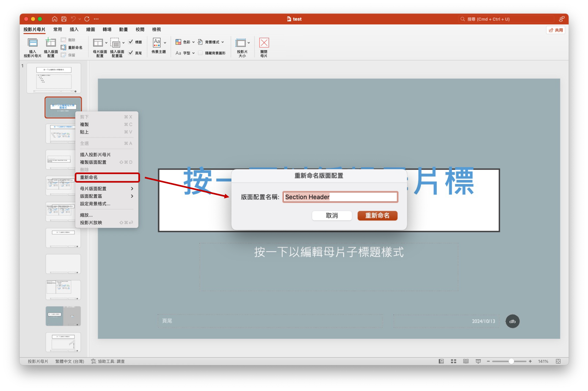Click the Insert Layout icon
Viewport: 588px width, 391px height.
click(x=51, y=43)
